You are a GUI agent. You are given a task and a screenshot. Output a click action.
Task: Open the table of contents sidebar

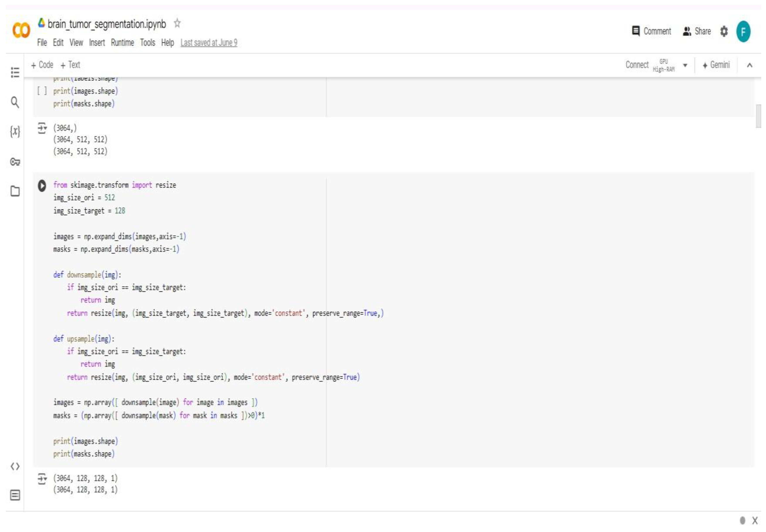(x=15, y=72)
